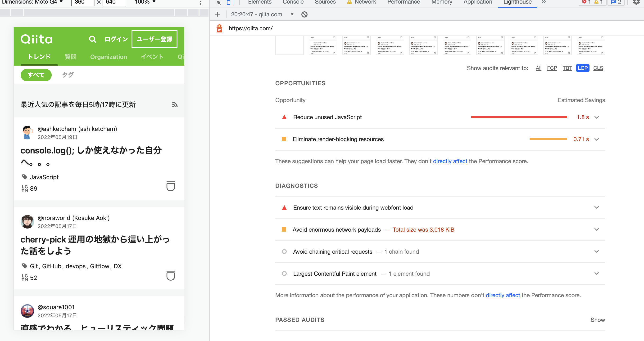Expand Reduce unused JavaScript opportunity
Screen dimensions: 644x341
pos(597,117)
